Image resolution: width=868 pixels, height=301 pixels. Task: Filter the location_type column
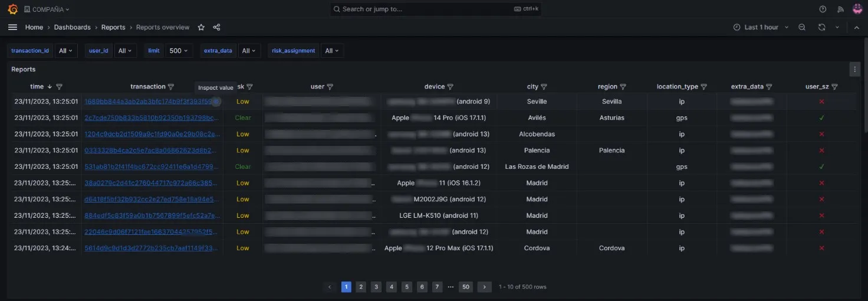[703, 87]
